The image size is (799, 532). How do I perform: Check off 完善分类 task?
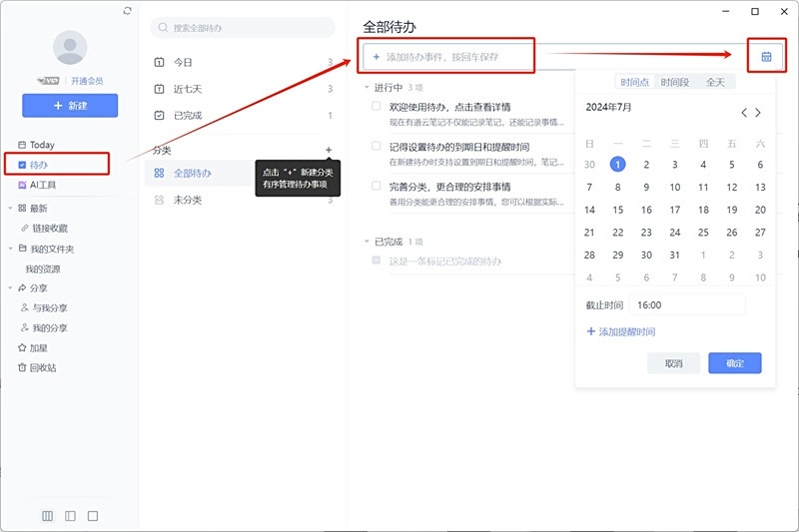[x=377, y=186]
